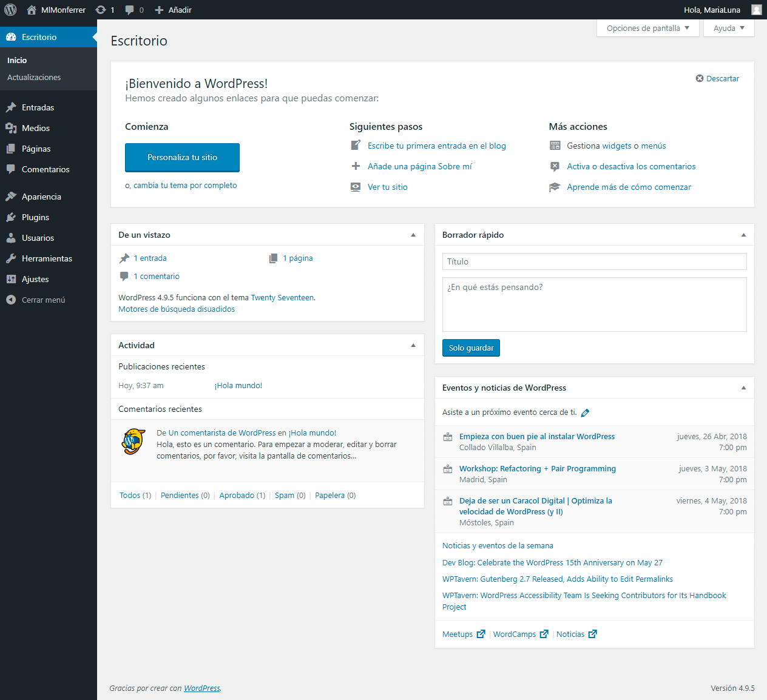Click the MariaLuna user avatar
767x700 pixels.
click(x=755, y=9)
